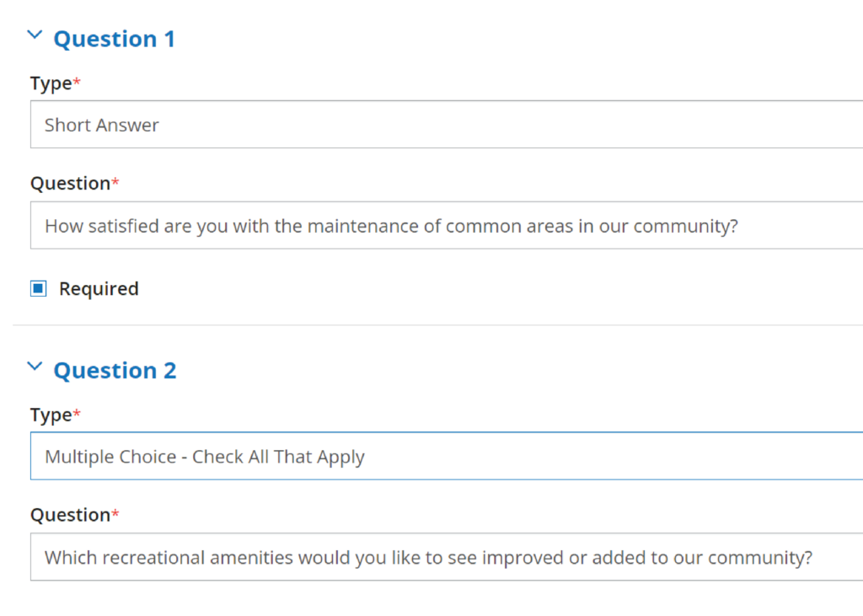
Task: Click the Question 2 text field
Action: [447, 556]
